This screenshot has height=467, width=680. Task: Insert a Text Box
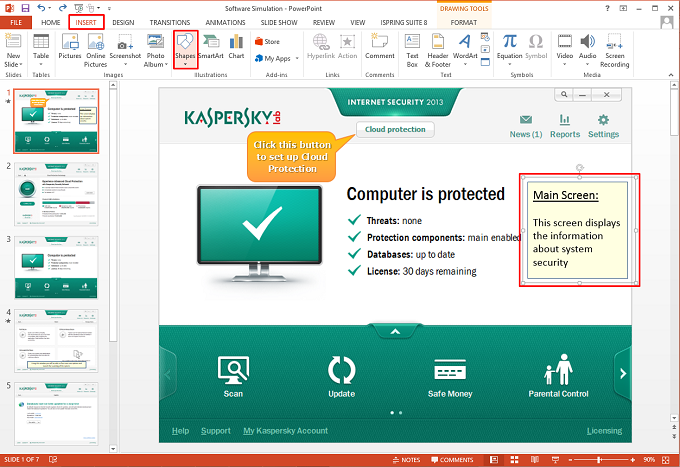click(412, 50)
